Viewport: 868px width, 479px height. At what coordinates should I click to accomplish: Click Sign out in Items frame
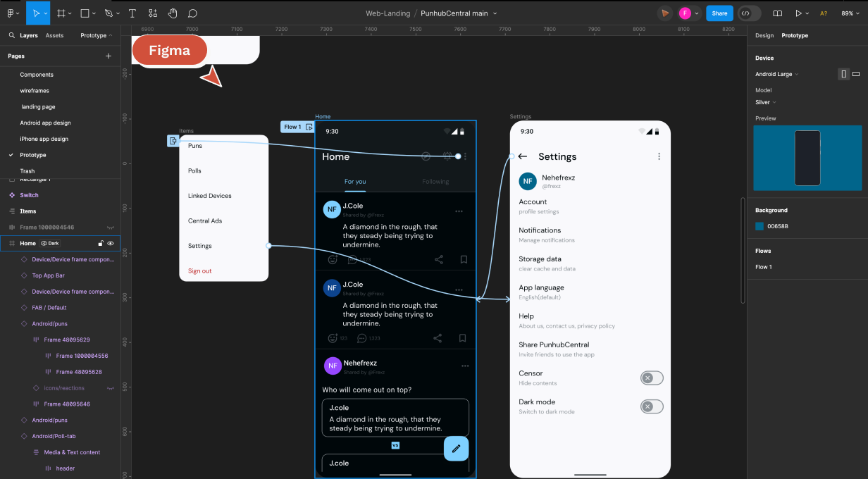199,270
